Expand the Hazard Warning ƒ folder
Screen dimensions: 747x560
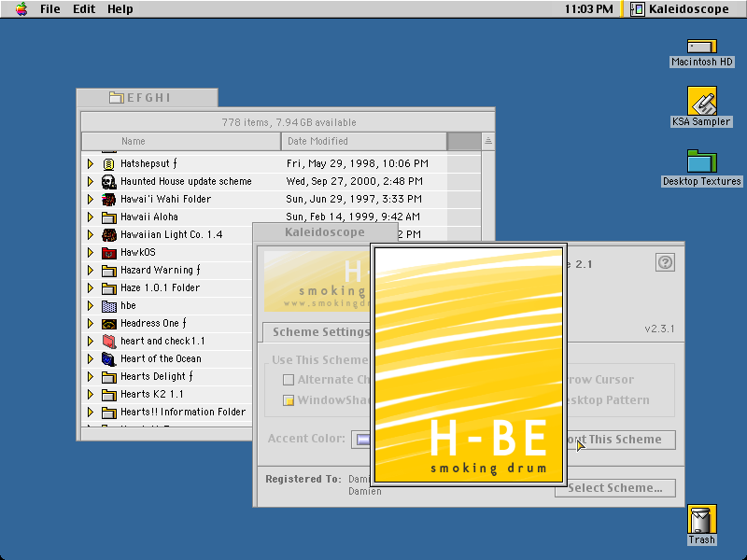(x=91, y=271)
